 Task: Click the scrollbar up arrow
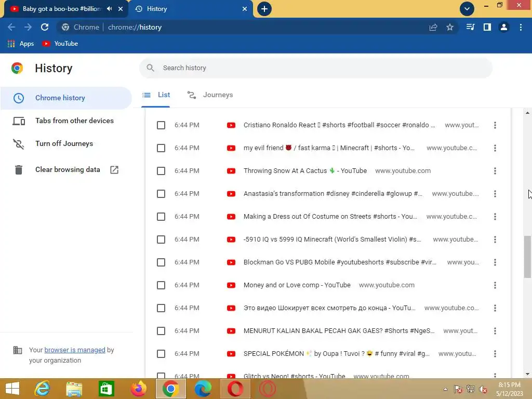pyautogui.click(x=527, y=113)
